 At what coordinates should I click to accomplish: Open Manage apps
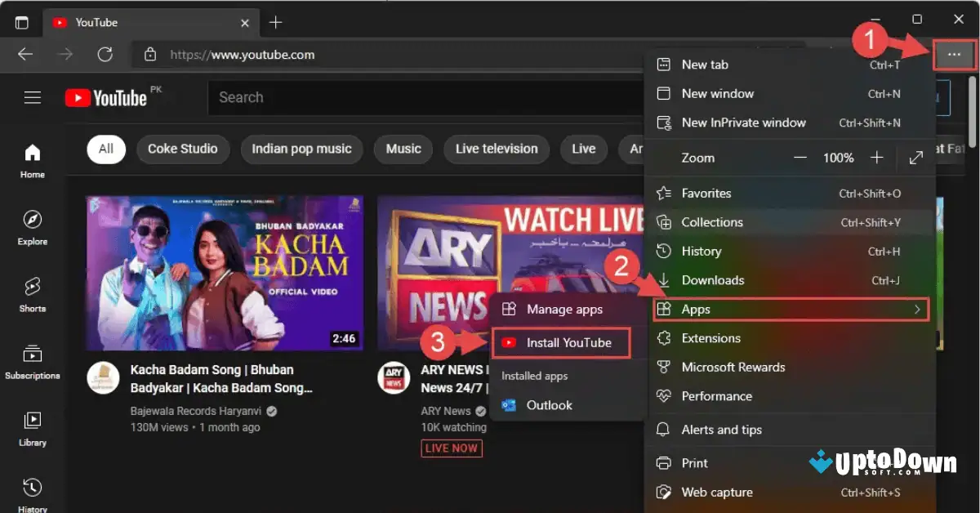click(565, 309)
